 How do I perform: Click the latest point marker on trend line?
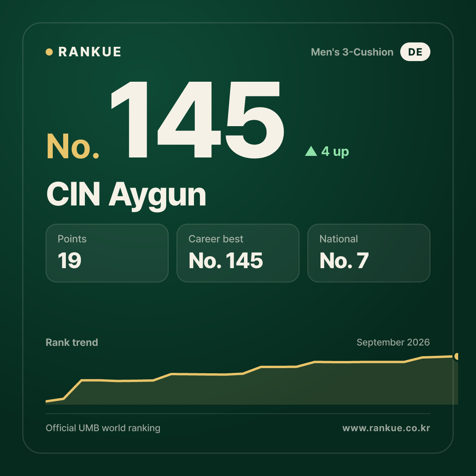457,356
